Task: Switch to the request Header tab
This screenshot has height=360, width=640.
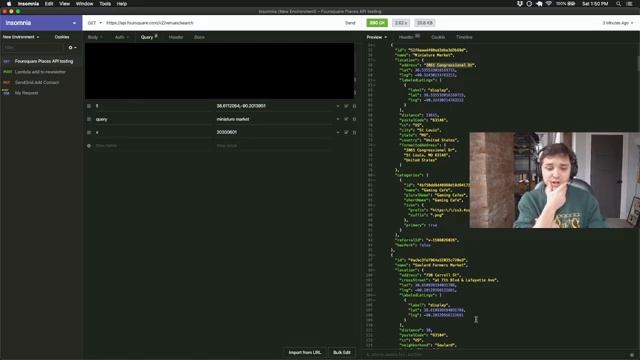Action: (176, 37)
